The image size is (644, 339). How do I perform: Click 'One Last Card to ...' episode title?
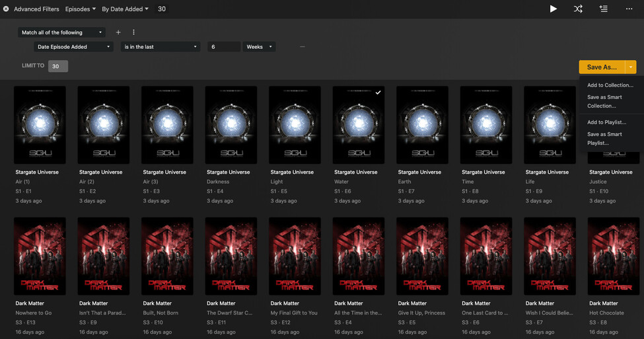[485, 313]
